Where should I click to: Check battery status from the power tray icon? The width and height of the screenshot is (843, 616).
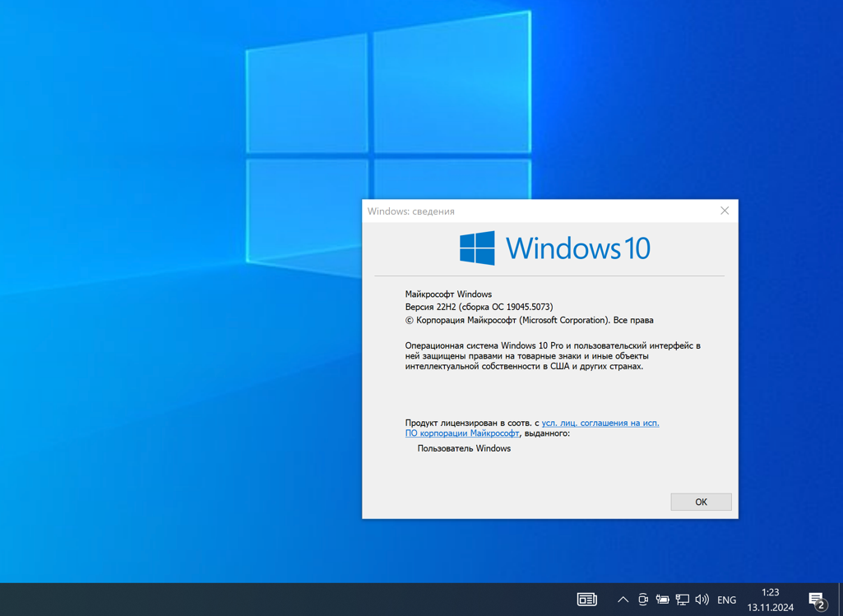click(x=662, y=599)
